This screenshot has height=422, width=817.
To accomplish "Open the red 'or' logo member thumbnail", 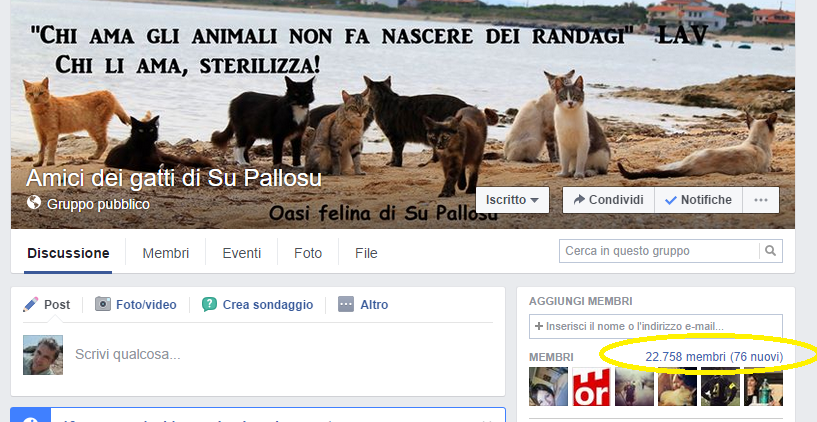I will [x=591, y=387].
